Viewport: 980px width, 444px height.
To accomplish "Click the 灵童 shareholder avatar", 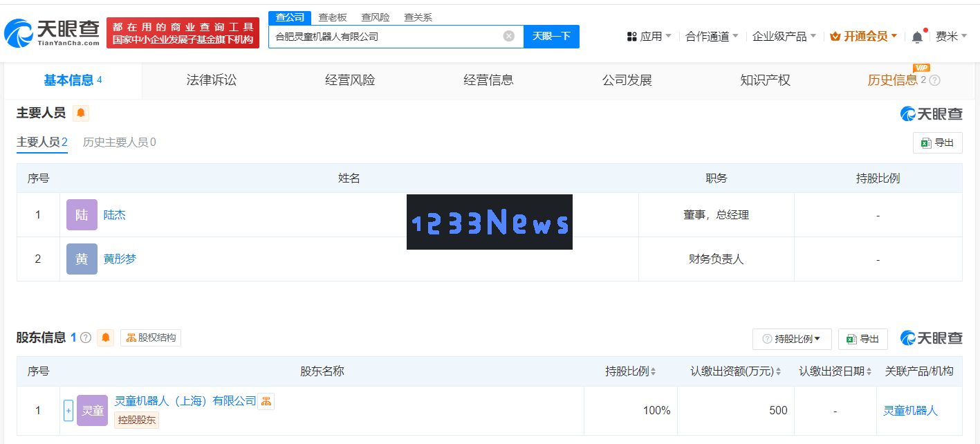I will [93, 411].
